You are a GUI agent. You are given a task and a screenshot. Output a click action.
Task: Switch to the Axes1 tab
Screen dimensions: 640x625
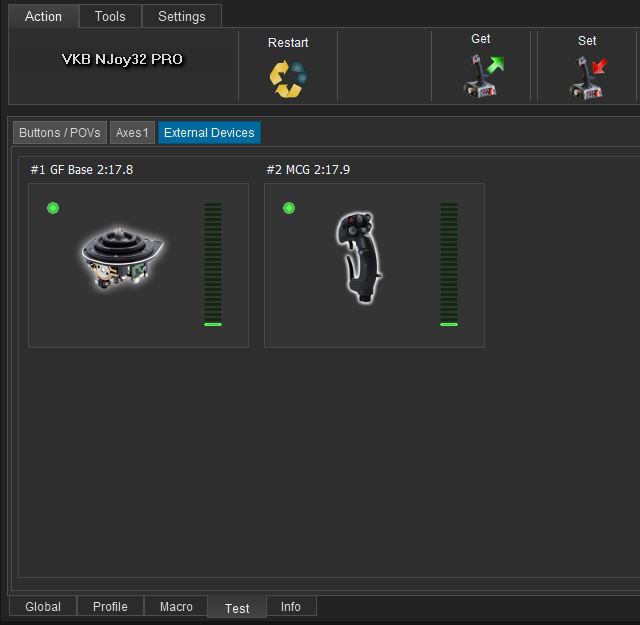tap(132, 133)
